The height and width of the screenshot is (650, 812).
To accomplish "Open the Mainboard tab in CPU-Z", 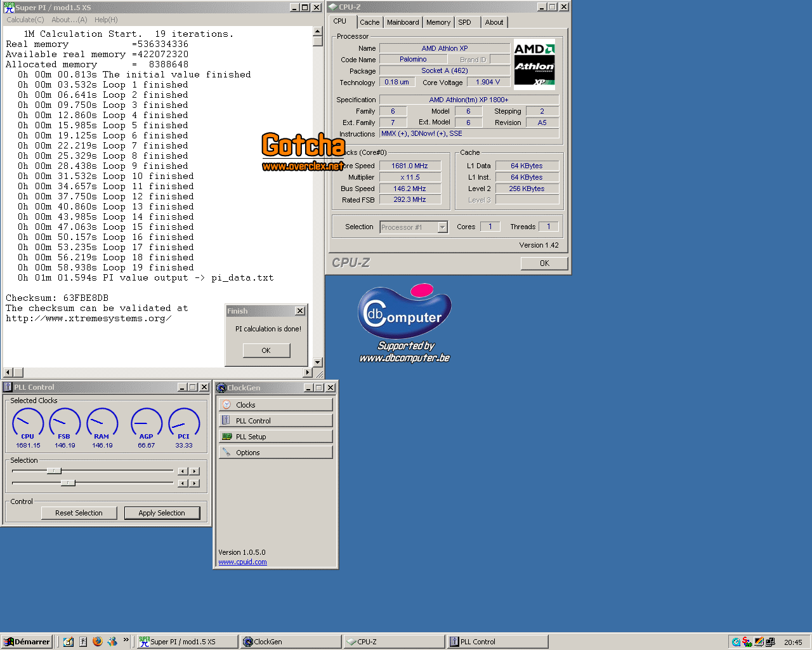I will (x=403, y=22).
